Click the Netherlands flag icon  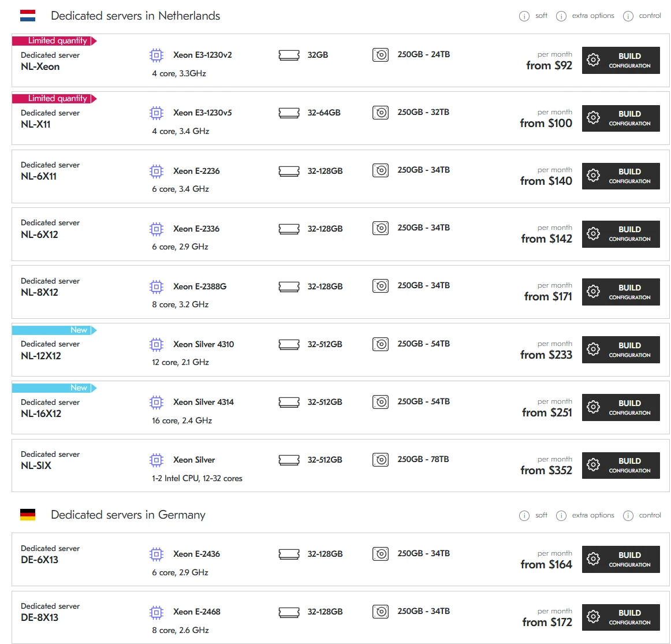pos(28,16)
